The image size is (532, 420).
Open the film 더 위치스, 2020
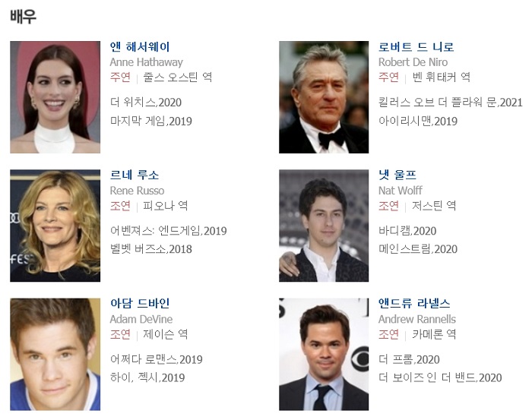[x=146, y=103]
